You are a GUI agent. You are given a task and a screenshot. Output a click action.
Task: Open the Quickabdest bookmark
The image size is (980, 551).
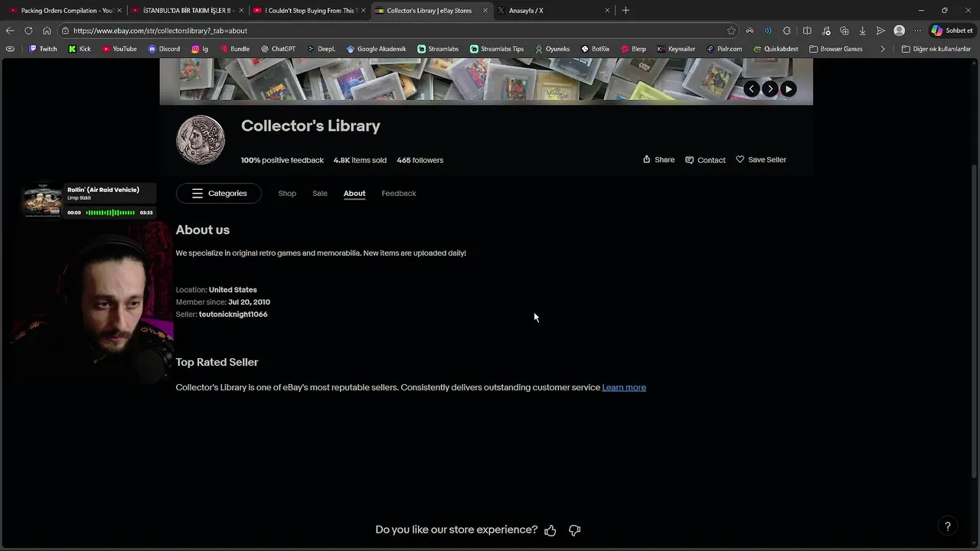pyautogui.click(x=776, y=49)
